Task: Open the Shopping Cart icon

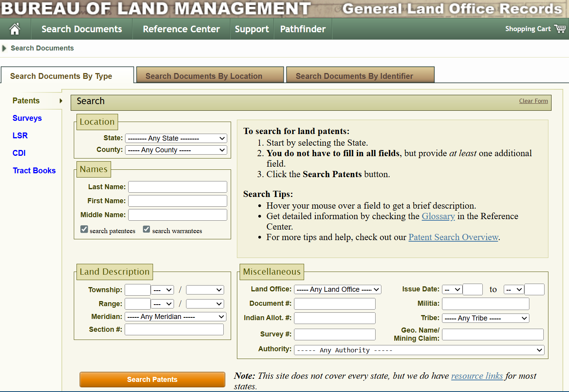Action: click(560, 29)
